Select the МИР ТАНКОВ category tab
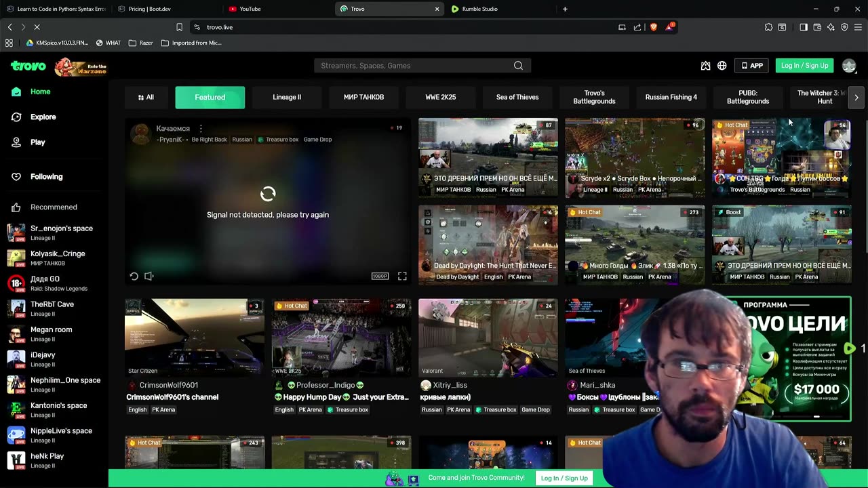This screenshot has width=868, height=488. click(363, 97)
